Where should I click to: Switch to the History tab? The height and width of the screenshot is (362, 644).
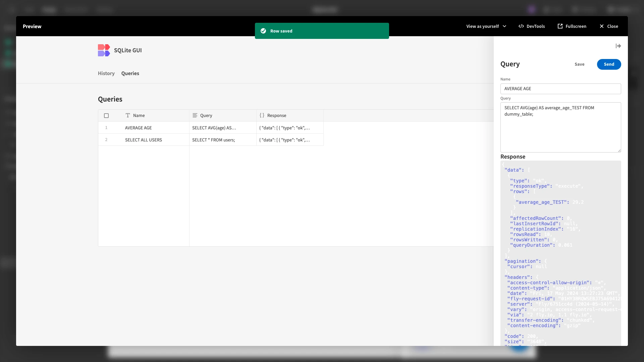(x=106, y=73)
